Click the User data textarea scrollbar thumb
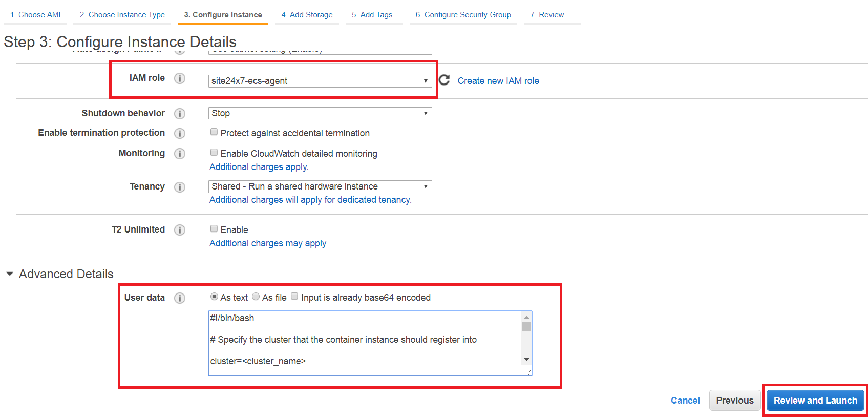The height and width of the screenshot is (420, 868). coord(526,327)
